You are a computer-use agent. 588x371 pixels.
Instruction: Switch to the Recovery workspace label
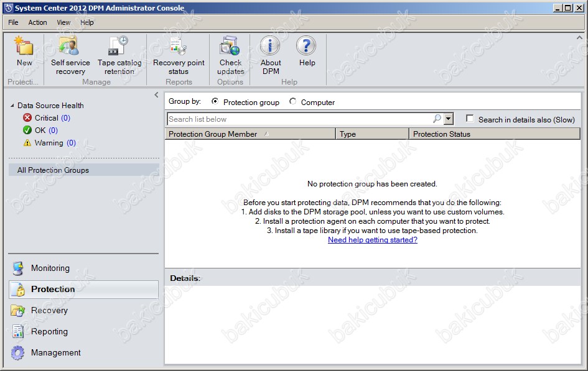(49, 310)
